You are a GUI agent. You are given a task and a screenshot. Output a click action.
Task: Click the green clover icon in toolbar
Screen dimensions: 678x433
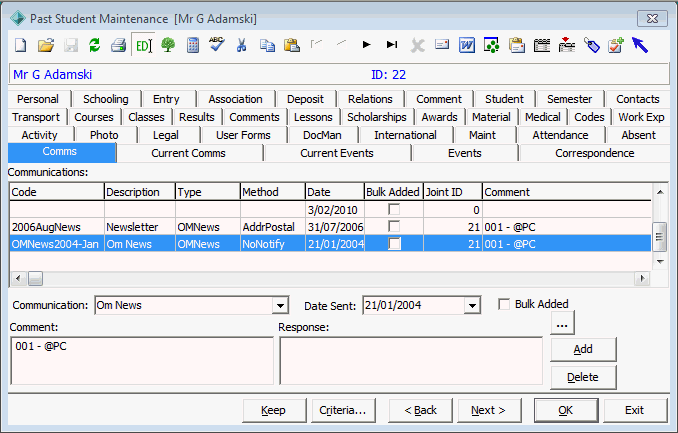492,45
